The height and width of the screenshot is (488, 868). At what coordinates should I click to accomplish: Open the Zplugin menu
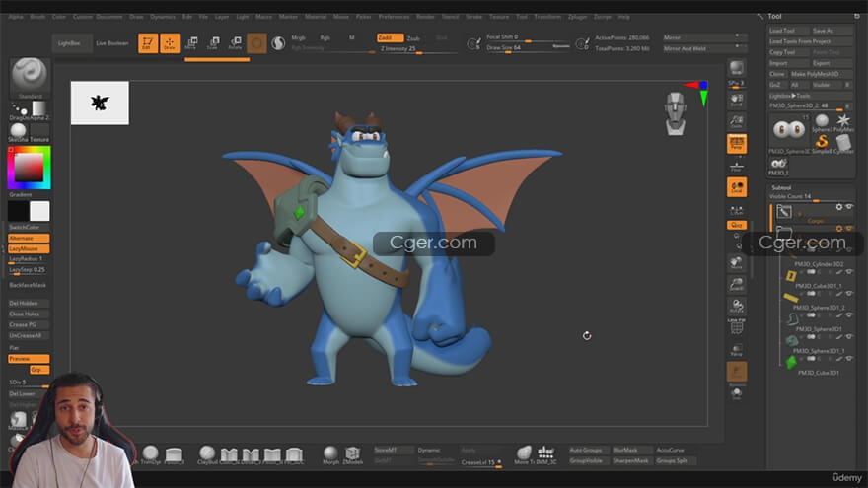[x=577, y=17]
